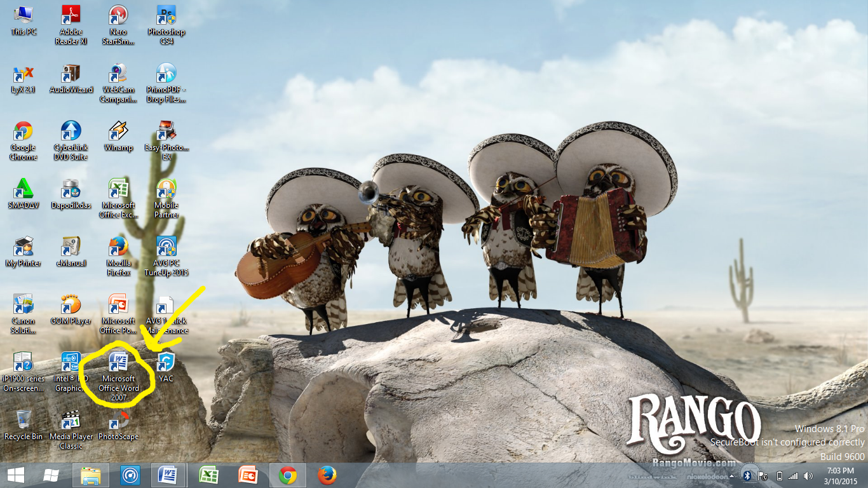
Task: Click the blue speedometer app on the taskbar
Action: 130,475
